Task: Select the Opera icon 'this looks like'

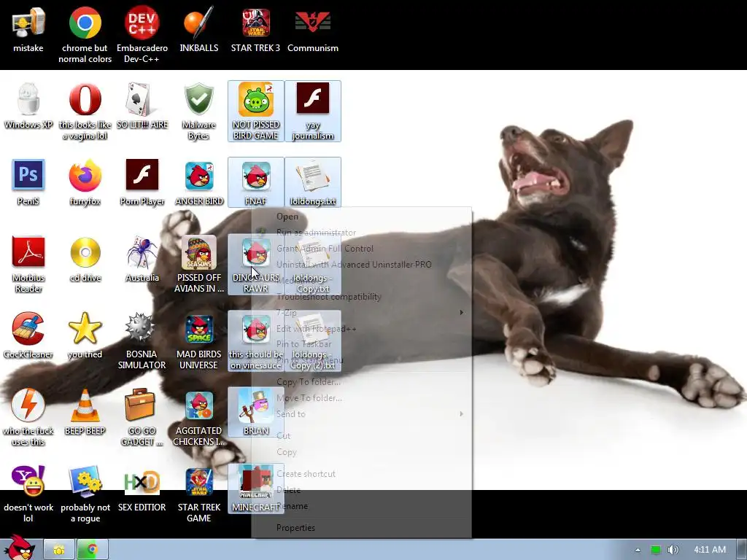Action: pyautogui.click(x=85, y=112)
